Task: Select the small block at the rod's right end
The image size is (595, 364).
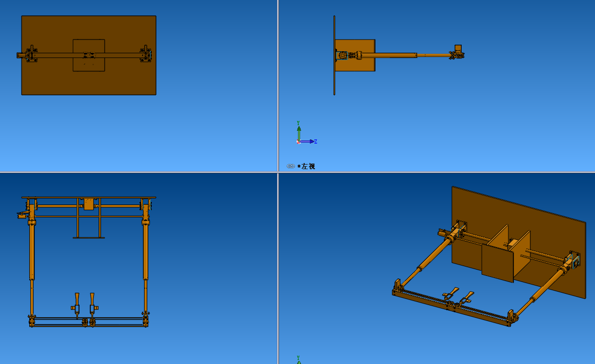Action: point(458,48)
